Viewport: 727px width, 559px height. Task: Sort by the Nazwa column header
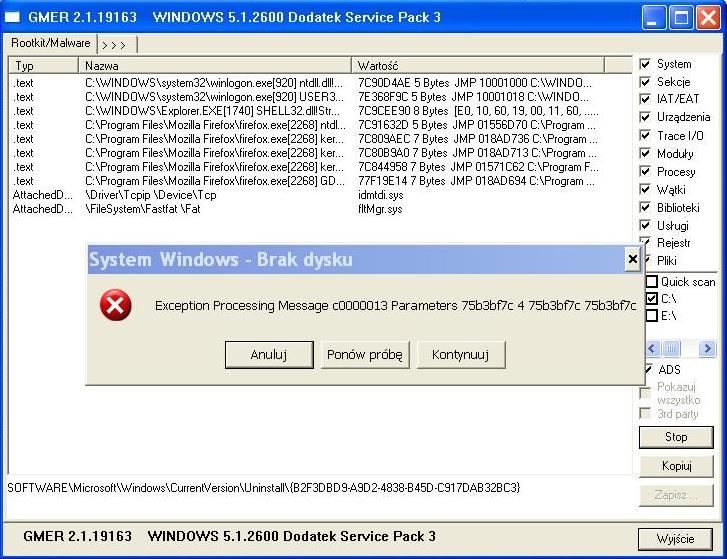tap(215, 66)
